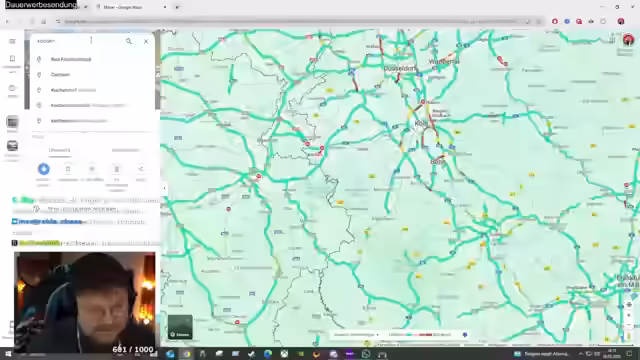Close the Google Maps browser tab
The width and height of the screenshot is (640, 360).
tap(164, 7)
